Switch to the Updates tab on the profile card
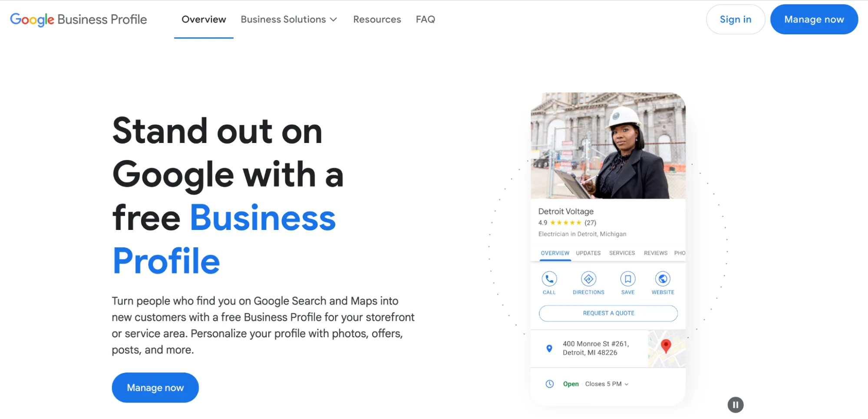The height and width of the screenshot is (419, 868). pos(587,253)
